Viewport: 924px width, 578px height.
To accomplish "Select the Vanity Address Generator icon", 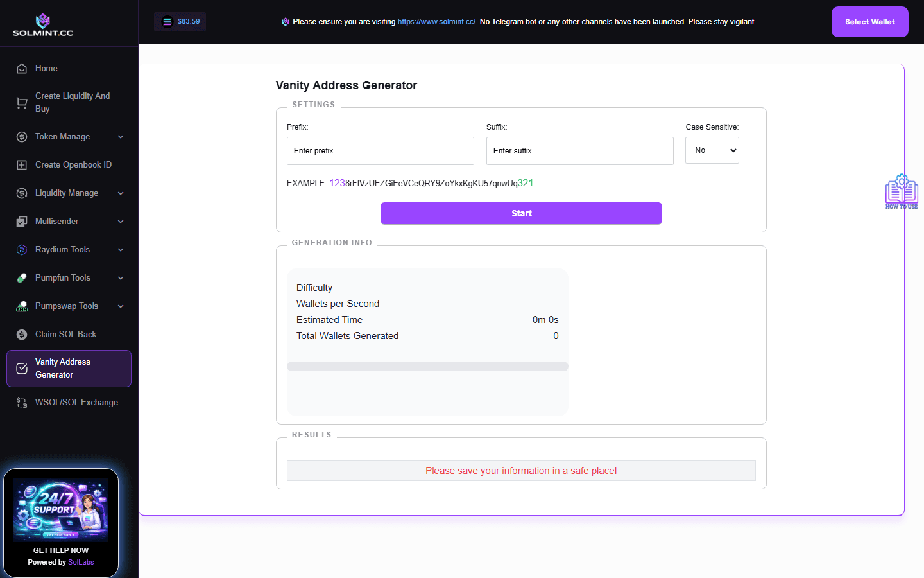I will [x=21, y=368].
